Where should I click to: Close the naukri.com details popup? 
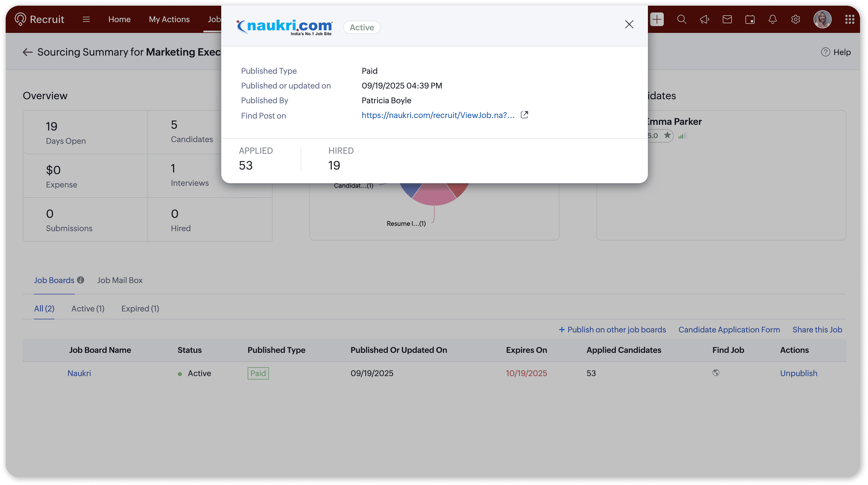[629, 24]
